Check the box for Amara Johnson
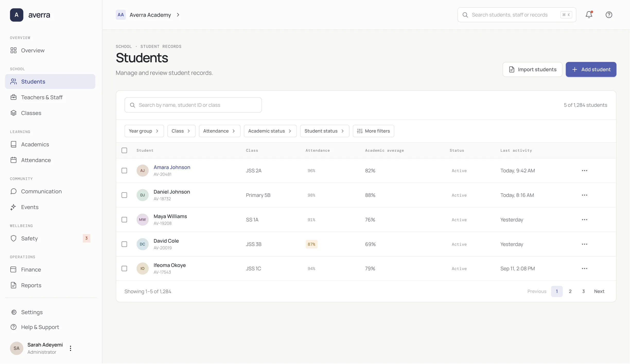This screenshot has width=630, height=364. point(124,170)
